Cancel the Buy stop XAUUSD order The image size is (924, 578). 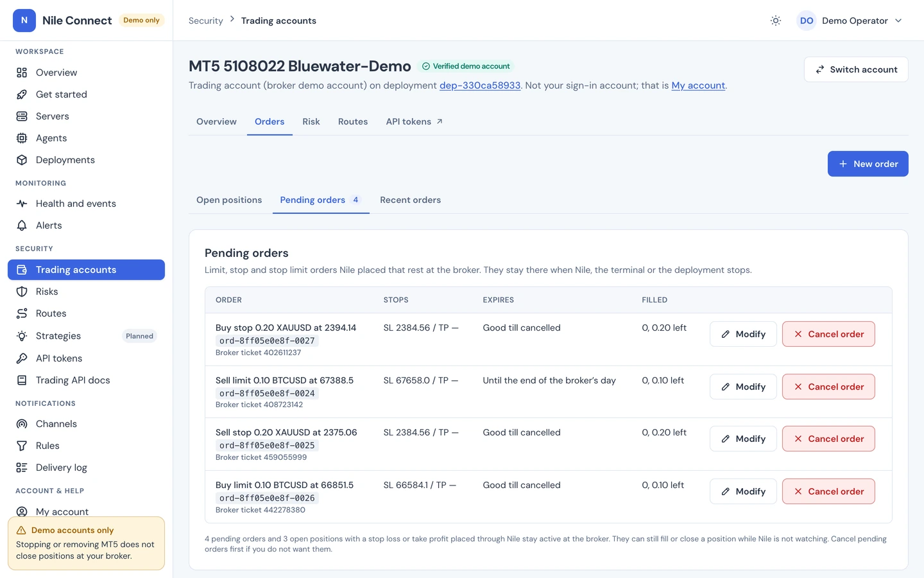(x=828, y=334)
